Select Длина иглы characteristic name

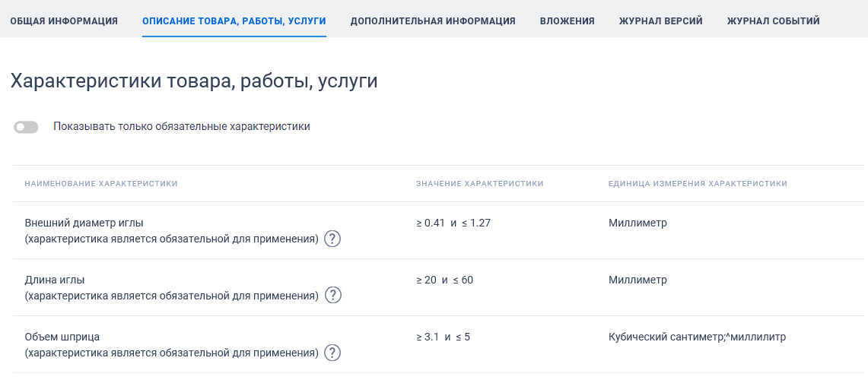click(55, 280)
